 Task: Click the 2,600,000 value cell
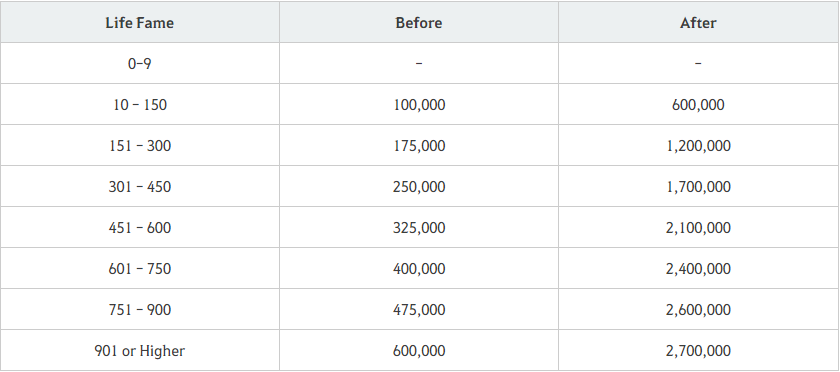(699, 309)
